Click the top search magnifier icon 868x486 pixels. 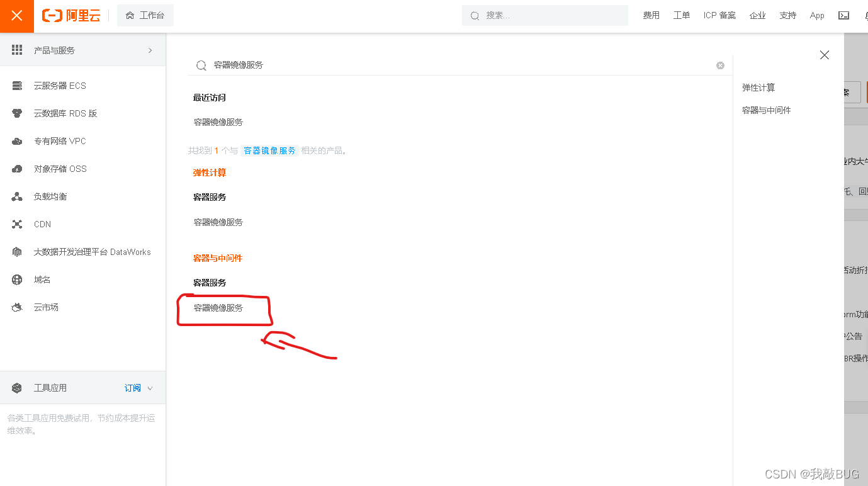coord(475,16)
